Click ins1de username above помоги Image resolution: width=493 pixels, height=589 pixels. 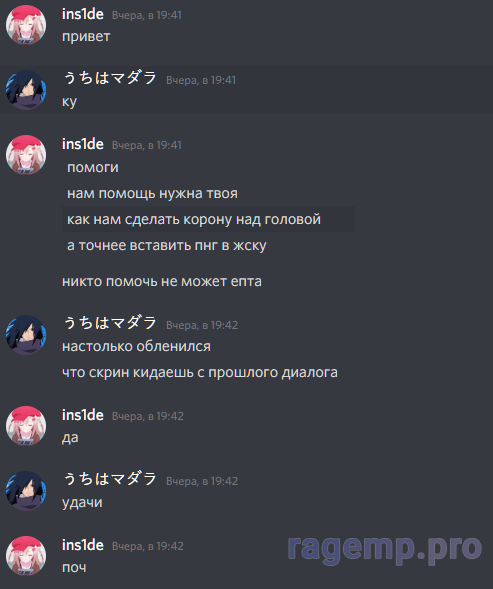83,144
